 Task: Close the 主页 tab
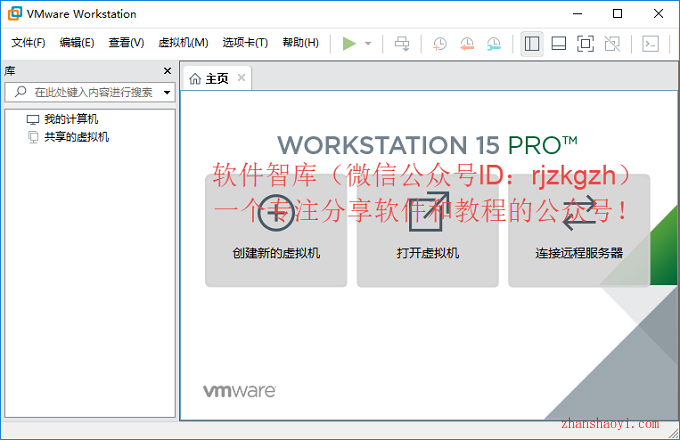point(242,78)
